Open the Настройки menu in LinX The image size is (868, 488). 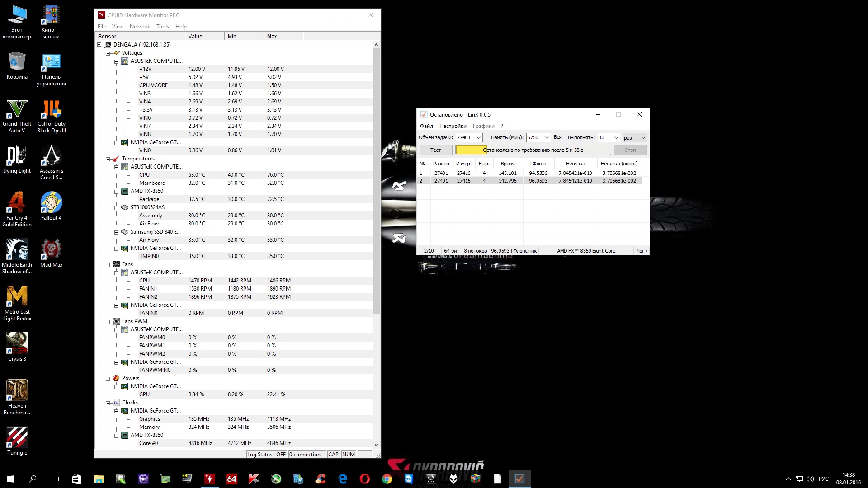(x=453, y=126)
